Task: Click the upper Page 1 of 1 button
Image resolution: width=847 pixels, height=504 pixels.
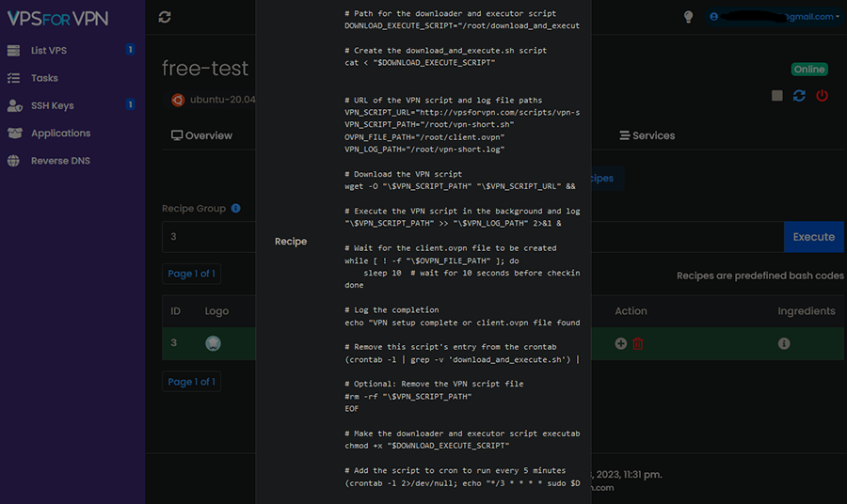Action: click(191, 274)
